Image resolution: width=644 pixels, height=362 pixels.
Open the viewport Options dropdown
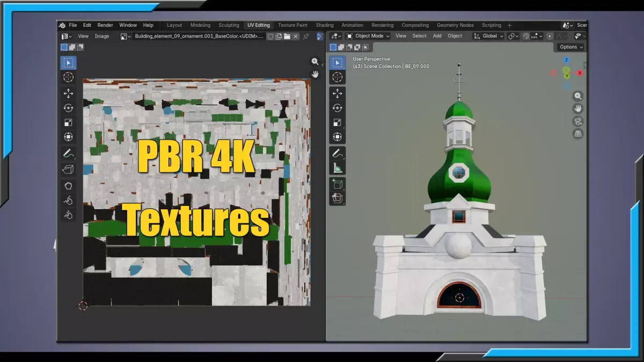[571, 47]
